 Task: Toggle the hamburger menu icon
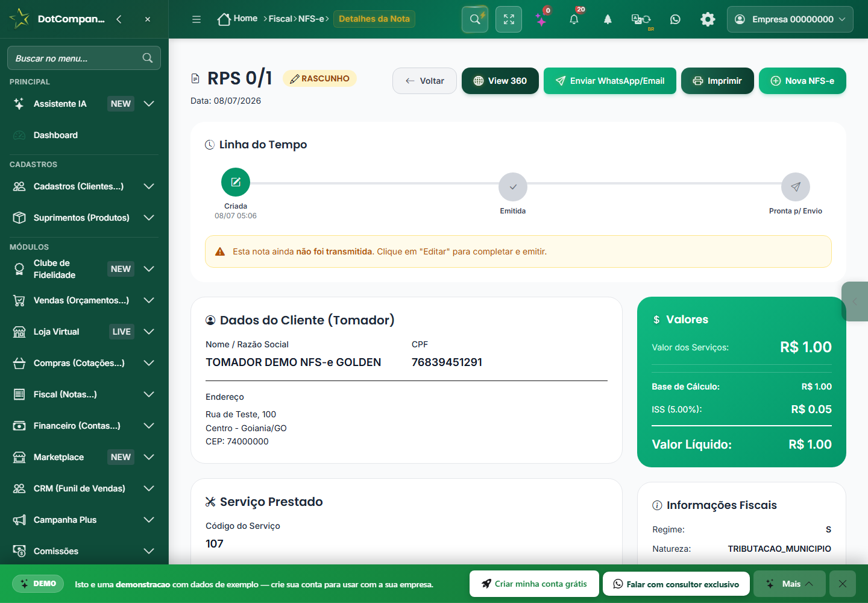197,19
